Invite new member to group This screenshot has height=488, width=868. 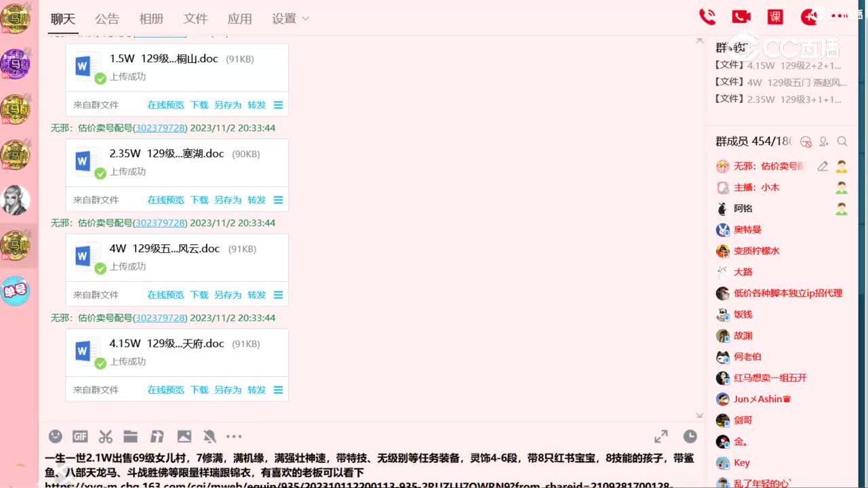click(824, 142)
